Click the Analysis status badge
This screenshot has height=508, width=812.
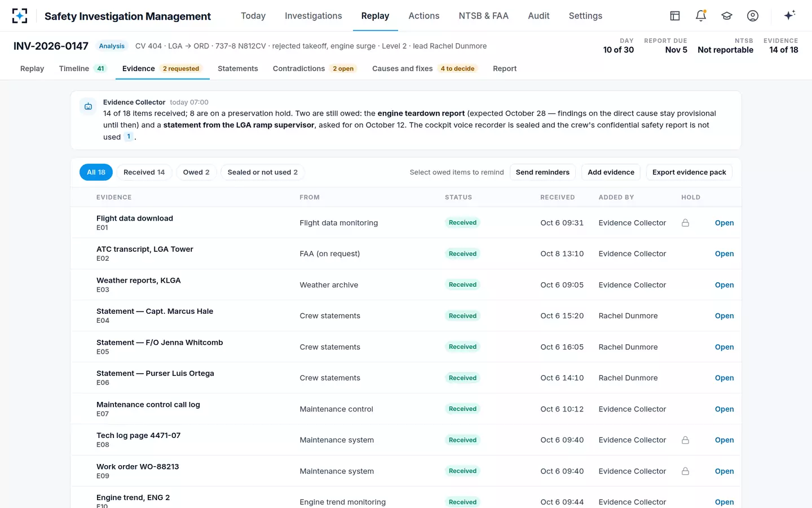112,46
